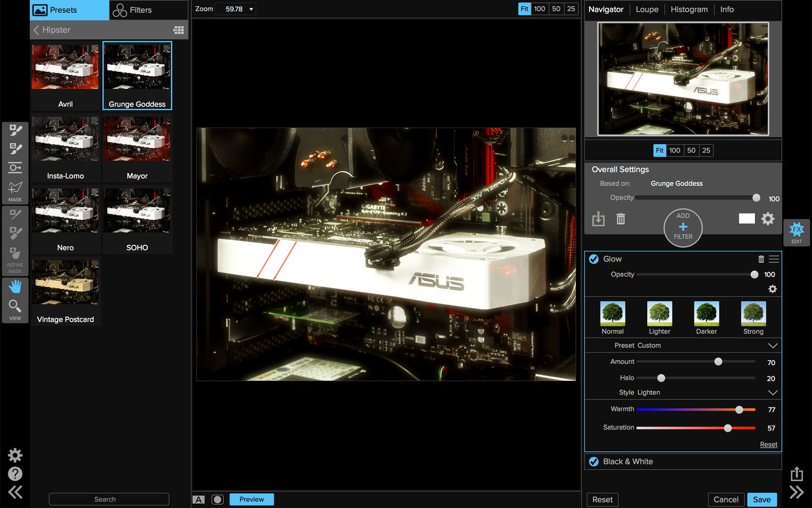This screenshot has height=508, width=812.
Task: Delete all filters with Overall Settings trash
Action: click(621, 219)
